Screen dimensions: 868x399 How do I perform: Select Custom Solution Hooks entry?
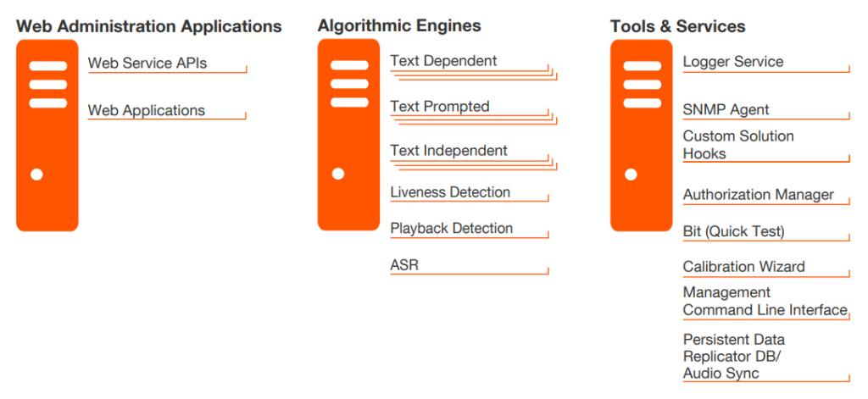tap(738, 145)
